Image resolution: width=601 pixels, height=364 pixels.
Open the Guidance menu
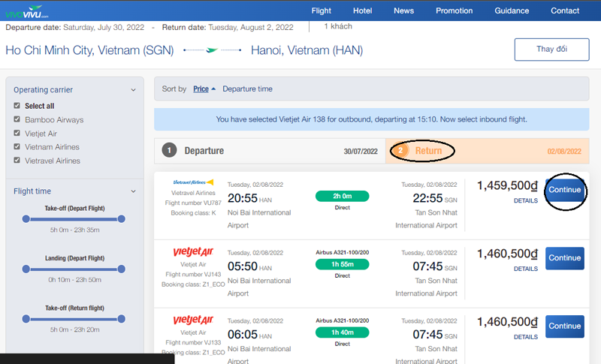click(512, 11)
